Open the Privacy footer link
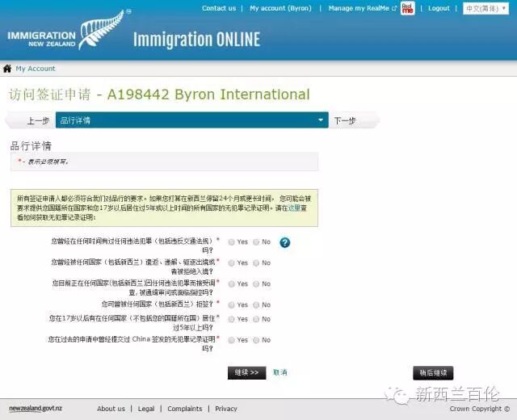Viewport: 517px width, 420px height. [226, 409]
